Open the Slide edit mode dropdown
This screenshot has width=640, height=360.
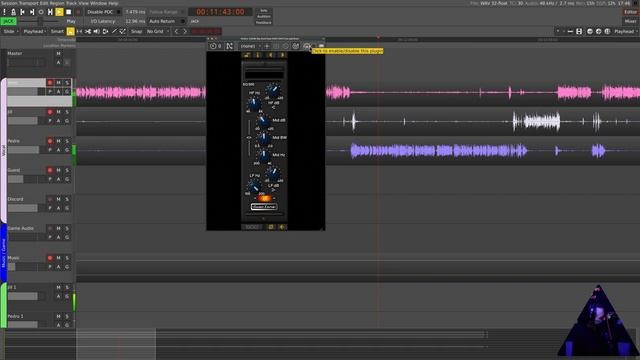(x=11, y=31)
